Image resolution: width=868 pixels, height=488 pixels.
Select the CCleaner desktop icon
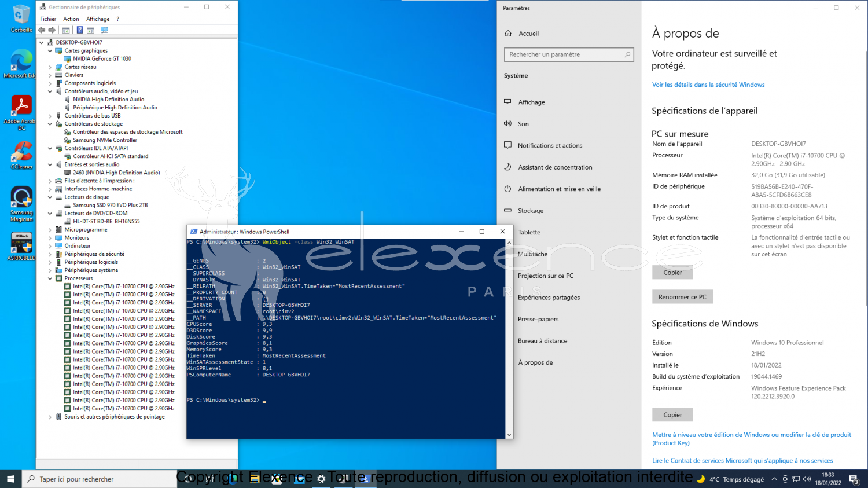click(21, 156)
